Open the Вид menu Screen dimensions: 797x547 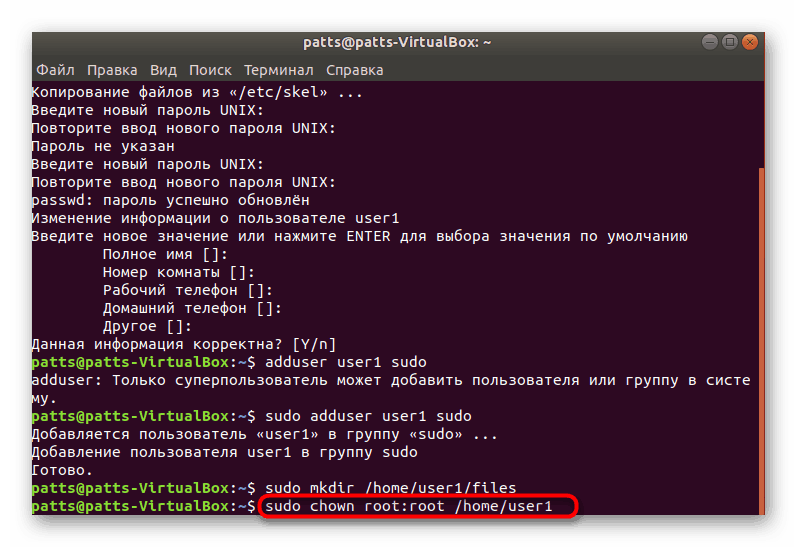[163, 70]
